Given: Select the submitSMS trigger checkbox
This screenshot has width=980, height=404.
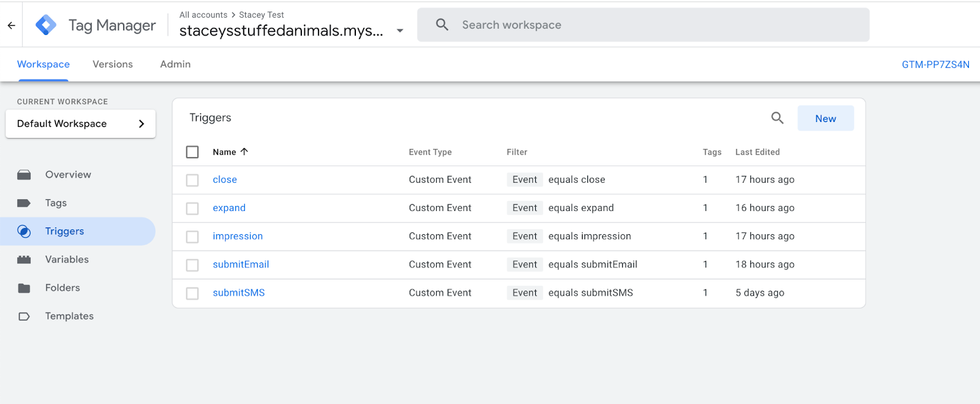Looking at the screenshot, I should point(192,293).
